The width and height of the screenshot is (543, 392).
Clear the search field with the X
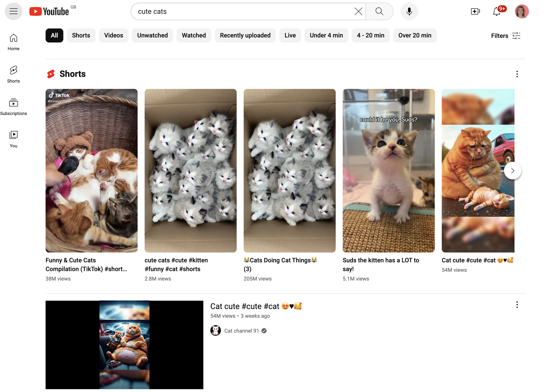[358, 11]
